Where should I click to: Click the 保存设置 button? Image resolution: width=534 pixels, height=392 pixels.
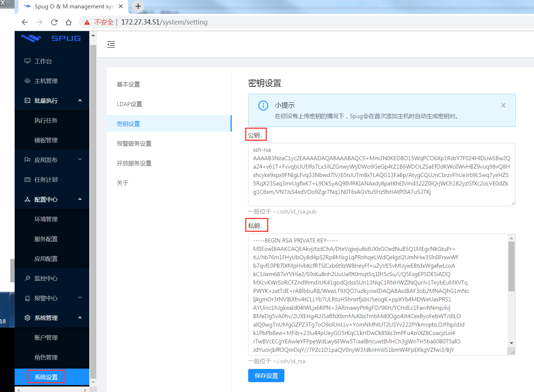(x=266, y=376)
